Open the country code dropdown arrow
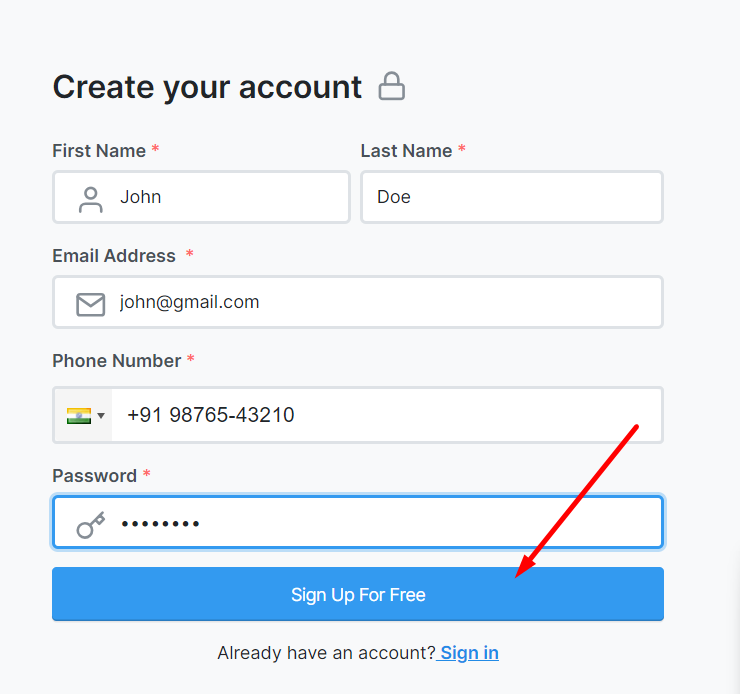740x694 pixels. [x=101, y=416]
